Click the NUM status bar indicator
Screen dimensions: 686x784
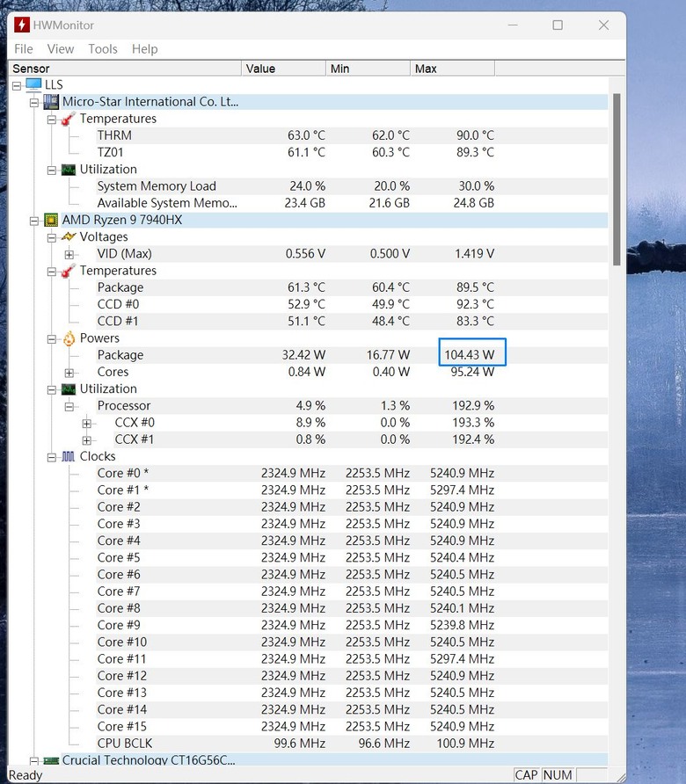tap(558, 775)
